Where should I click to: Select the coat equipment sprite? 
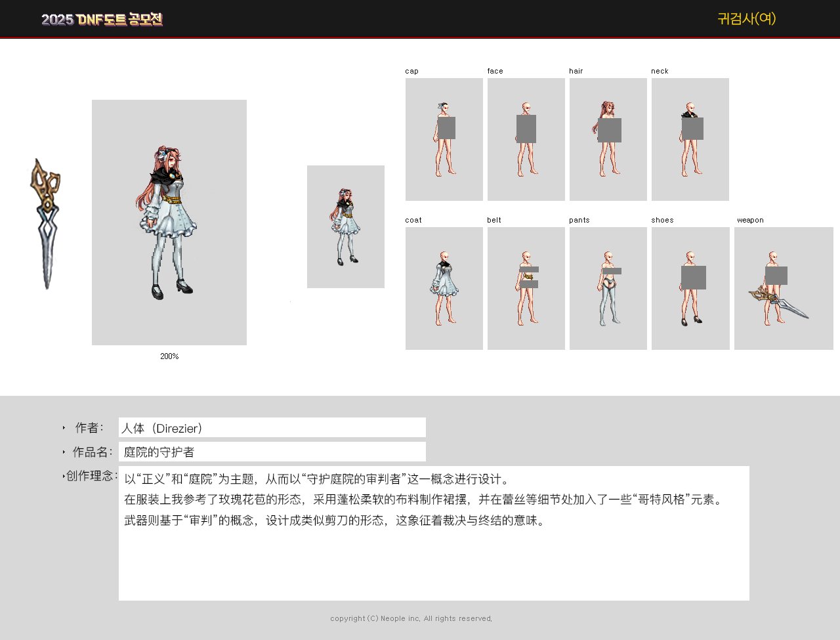click(x=444, y=288)
